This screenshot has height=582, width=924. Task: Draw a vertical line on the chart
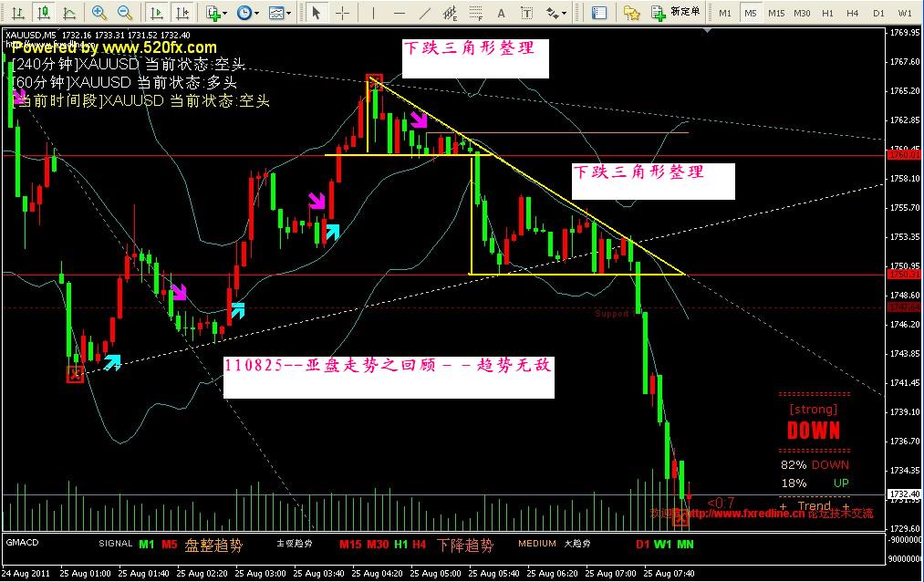point(372,13)
